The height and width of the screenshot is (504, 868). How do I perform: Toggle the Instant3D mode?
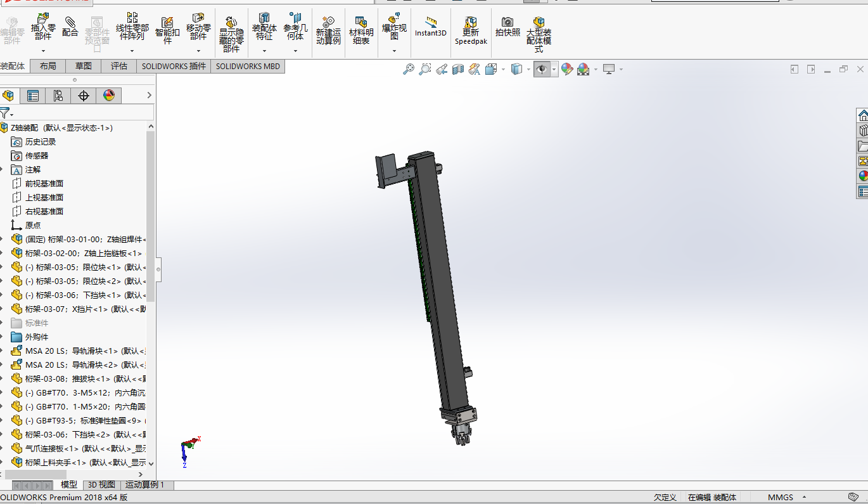tap(431, 27)
